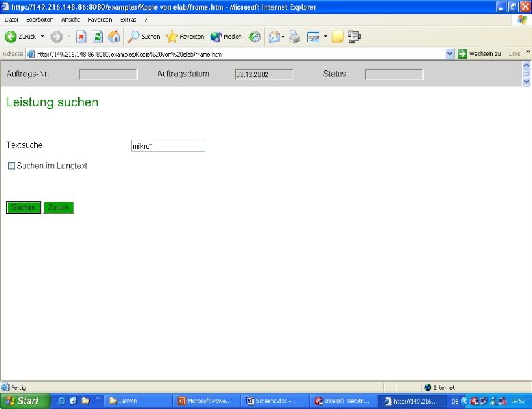Open the history clock icon
Image resolution: width=532 pixels, height=409 pixels.
click(254, 37)
